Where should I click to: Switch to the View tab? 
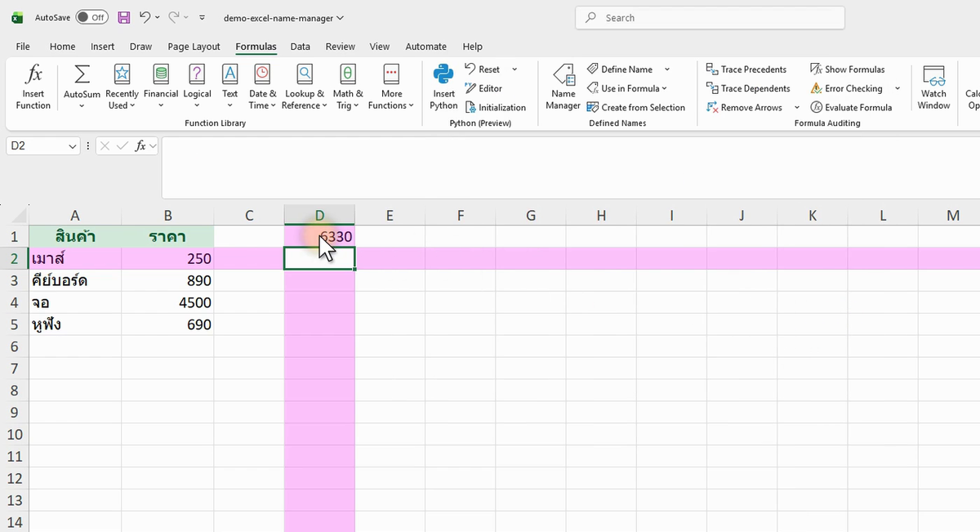379,47
